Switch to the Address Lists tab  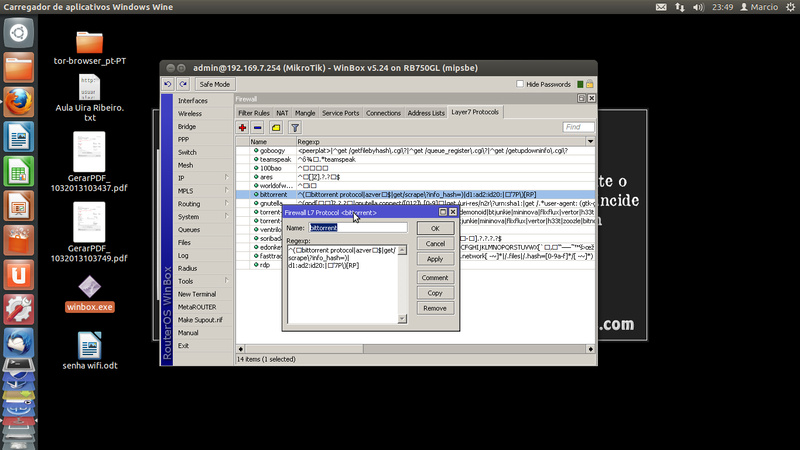(x=426, y=113)
